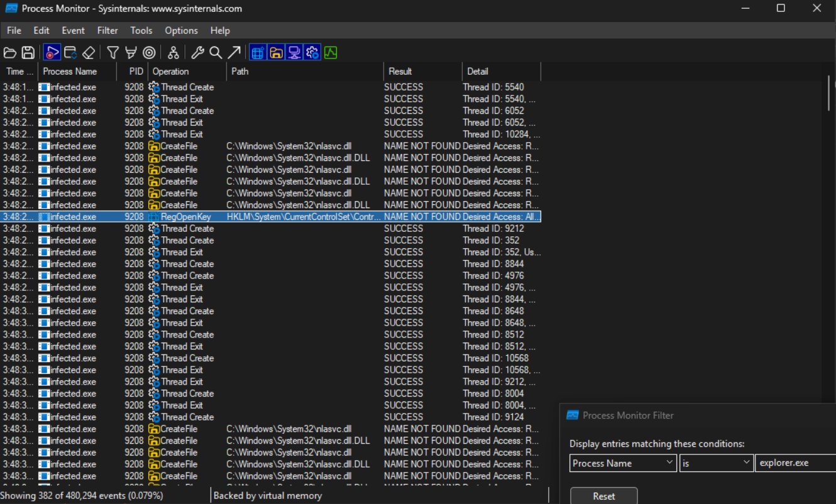Click the Process Monitor app icon in the title bar
Screen dimensions: 836x504
(x=11, y=9)
